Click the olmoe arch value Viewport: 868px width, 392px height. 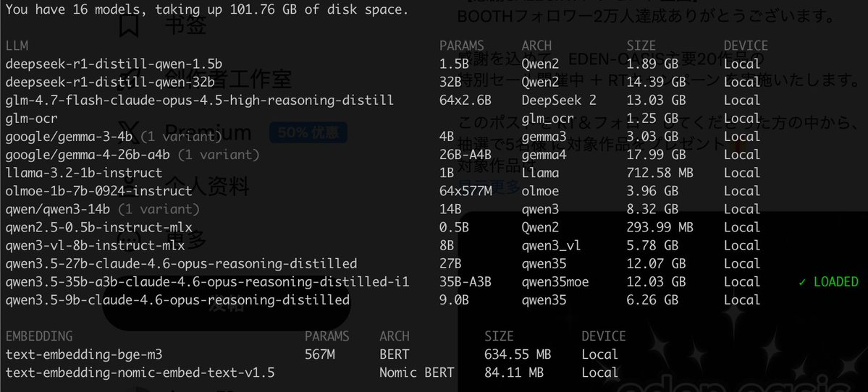click(540, 191)
